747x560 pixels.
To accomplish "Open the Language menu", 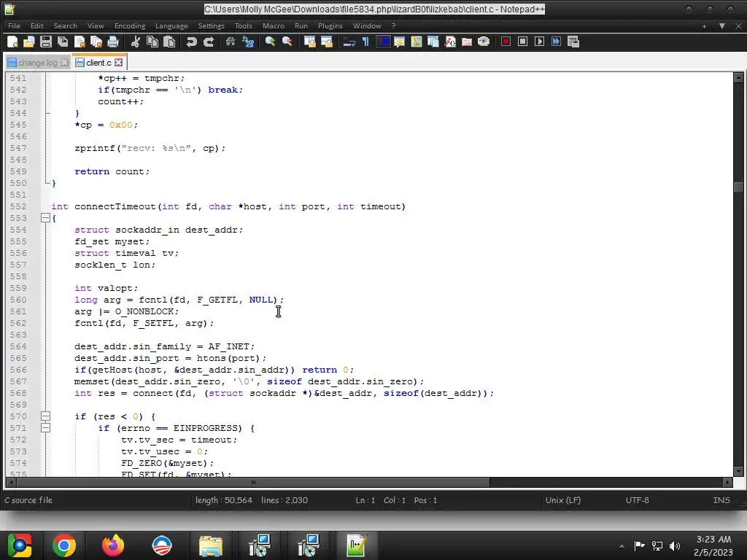I will (171, 26).
